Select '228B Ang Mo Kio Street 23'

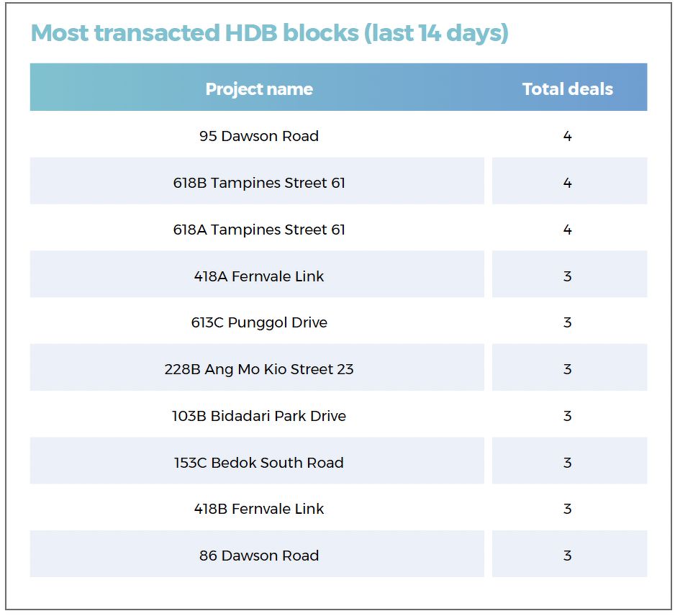click(259, 369)
